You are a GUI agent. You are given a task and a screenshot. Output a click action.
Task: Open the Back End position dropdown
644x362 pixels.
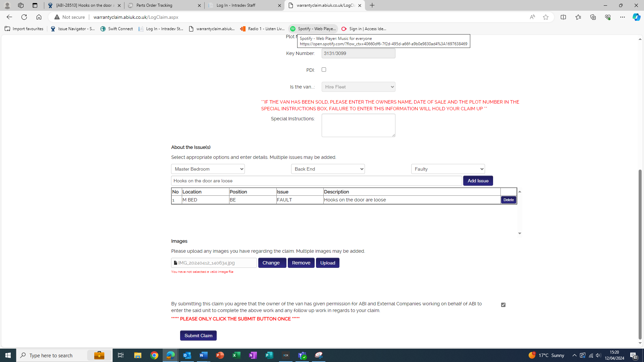(x=328, y=169)
